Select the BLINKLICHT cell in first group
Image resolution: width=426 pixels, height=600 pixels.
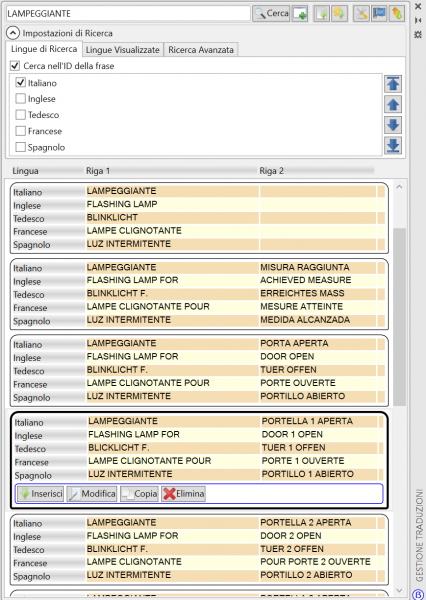pyautogui.click(x=172, y=217)
